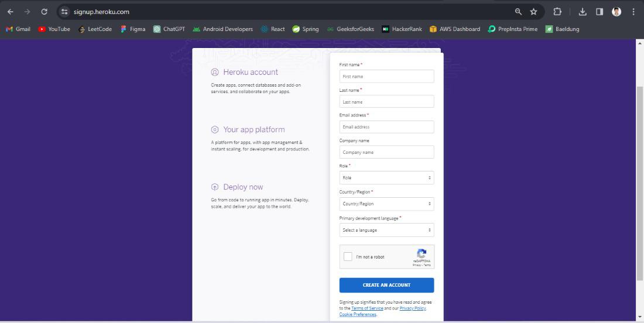The image size is (644, 323).
Task: Open reCAPTCHA Privacy link
Action: pos(416,265)
